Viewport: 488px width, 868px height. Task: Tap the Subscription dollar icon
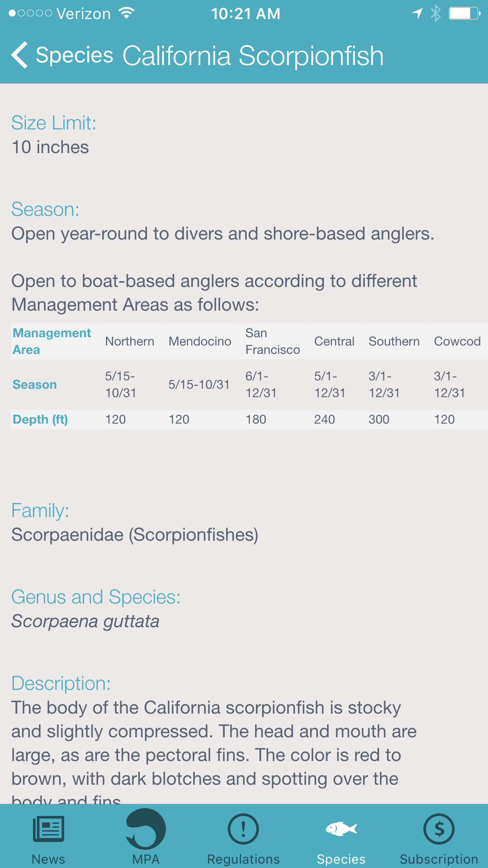pos(439,829)
